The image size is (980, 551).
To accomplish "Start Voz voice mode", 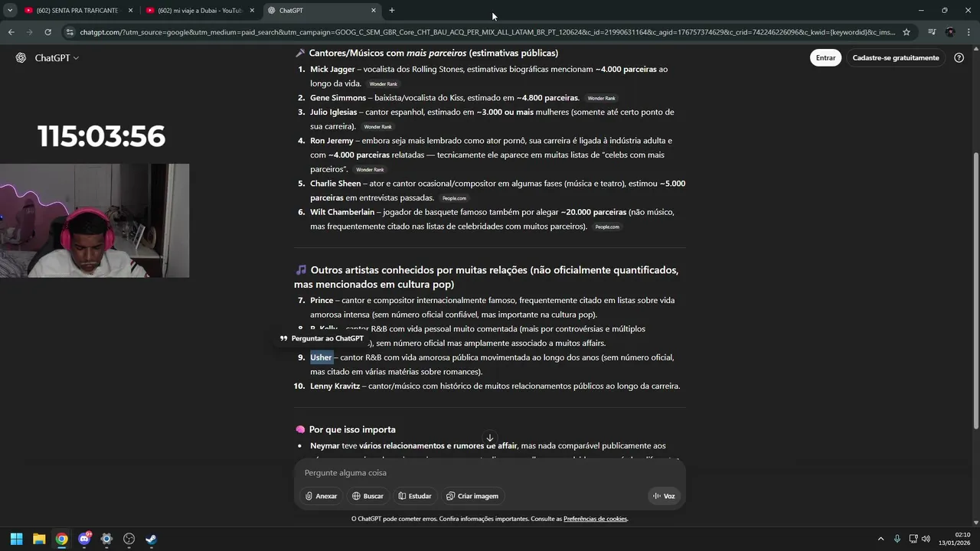I will pyautogui.click(x=664, y=496).
